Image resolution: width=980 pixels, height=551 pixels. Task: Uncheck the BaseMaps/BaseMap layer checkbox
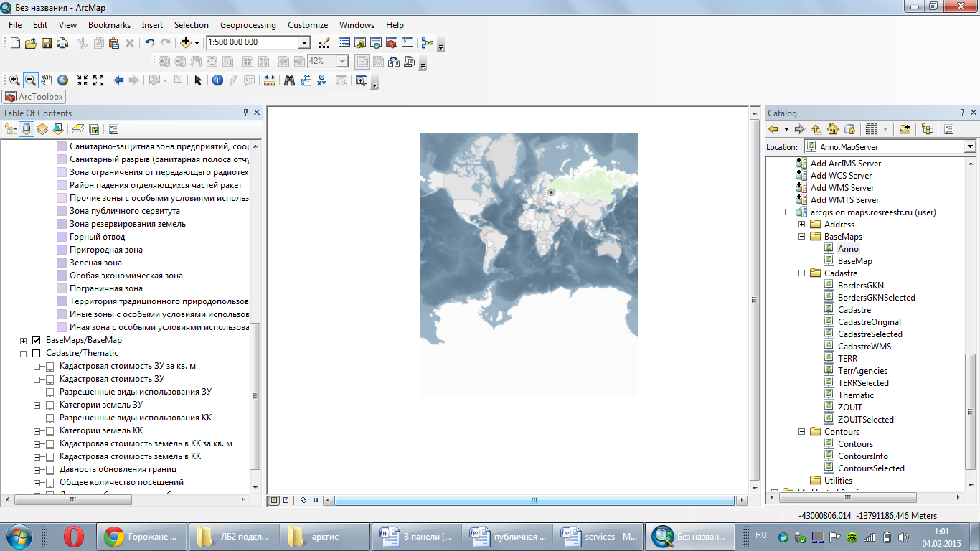[37, 340]
